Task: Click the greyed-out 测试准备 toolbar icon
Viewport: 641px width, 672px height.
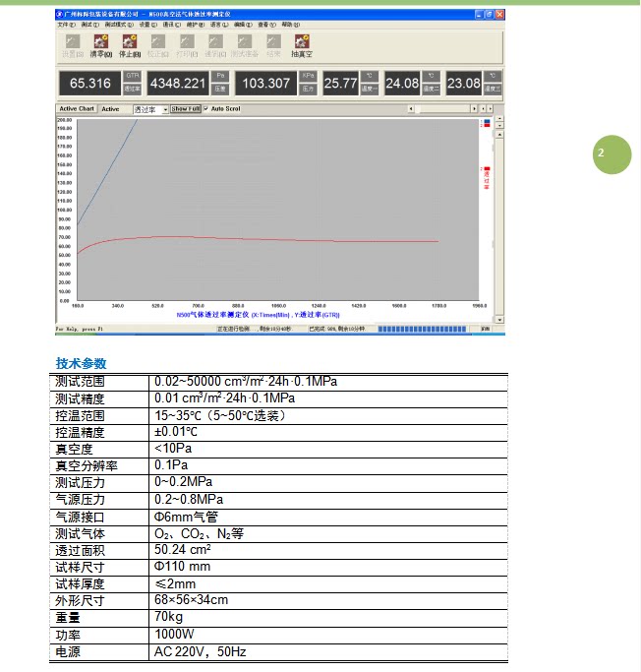Action: (245, 41)
